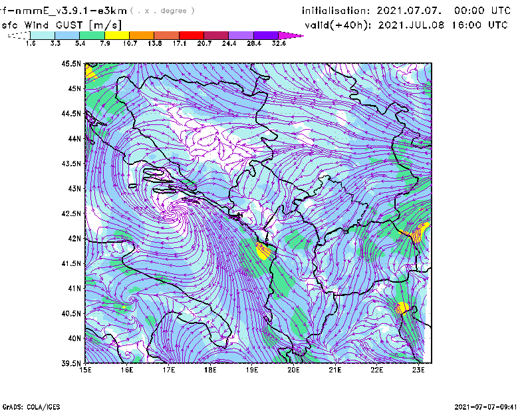Click the 'sfc Wind GUST [m/s]' title
532x411 pixels.
(x=61, y=25)
